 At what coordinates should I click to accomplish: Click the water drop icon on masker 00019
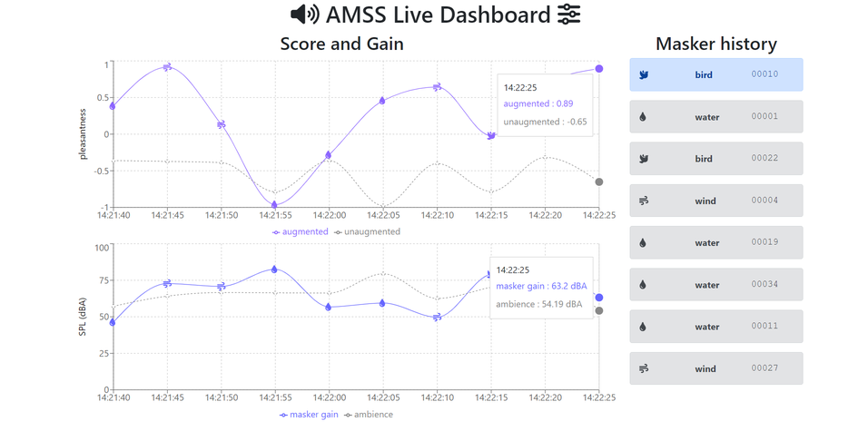point(644,243)
